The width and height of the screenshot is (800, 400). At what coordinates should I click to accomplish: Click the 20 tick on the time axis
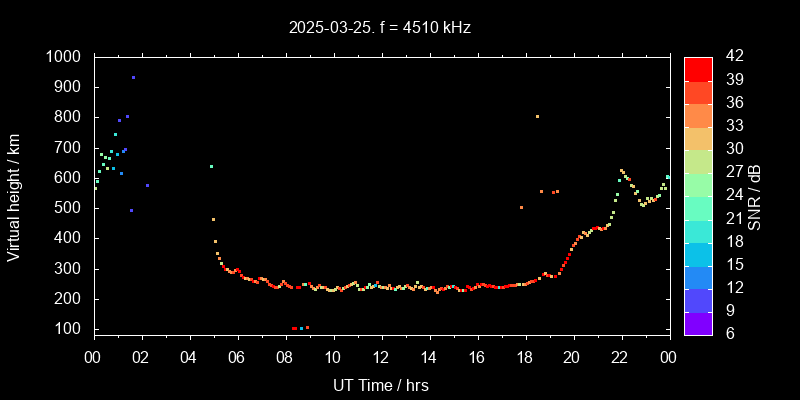[572, 355]
